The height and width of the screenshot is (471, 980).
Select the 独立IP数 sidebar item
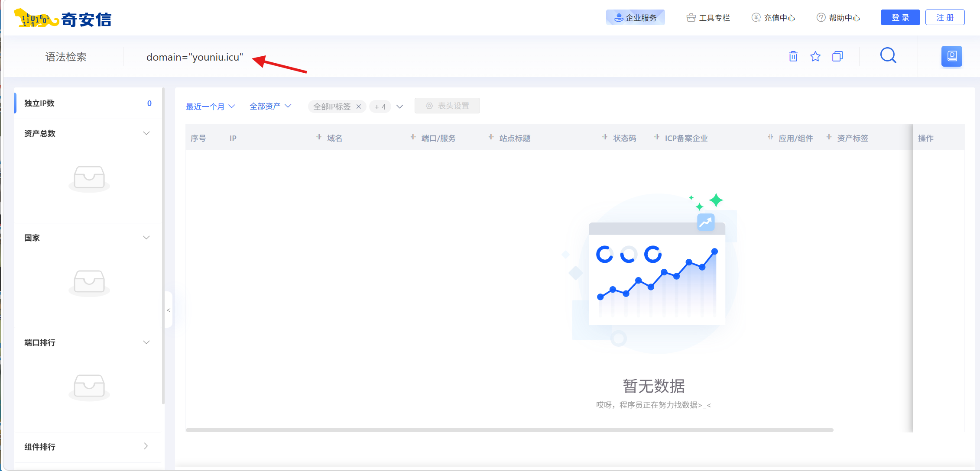pos(88,103)
